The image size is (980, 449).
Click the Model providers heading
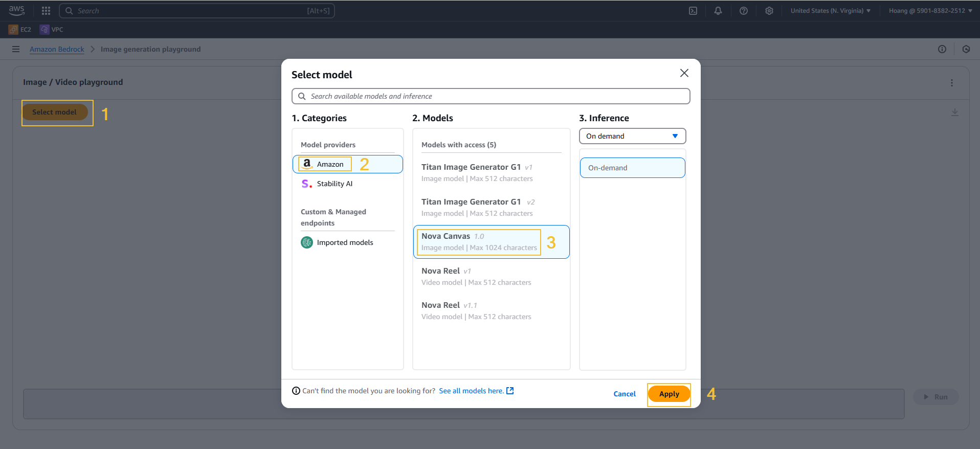[328, 145]
